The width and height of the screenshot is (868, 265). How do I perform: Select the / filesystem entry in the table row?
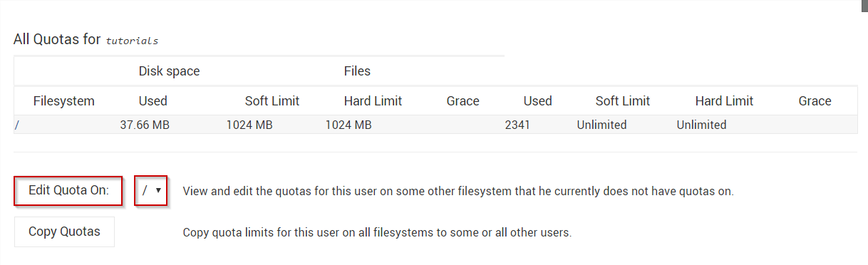pyautogui.click(x=16, y=125)
